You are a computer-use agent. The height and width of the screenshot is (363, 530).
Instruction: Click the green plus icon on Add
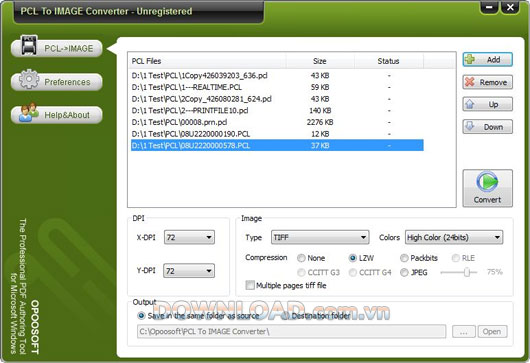[x=470, y=59]
